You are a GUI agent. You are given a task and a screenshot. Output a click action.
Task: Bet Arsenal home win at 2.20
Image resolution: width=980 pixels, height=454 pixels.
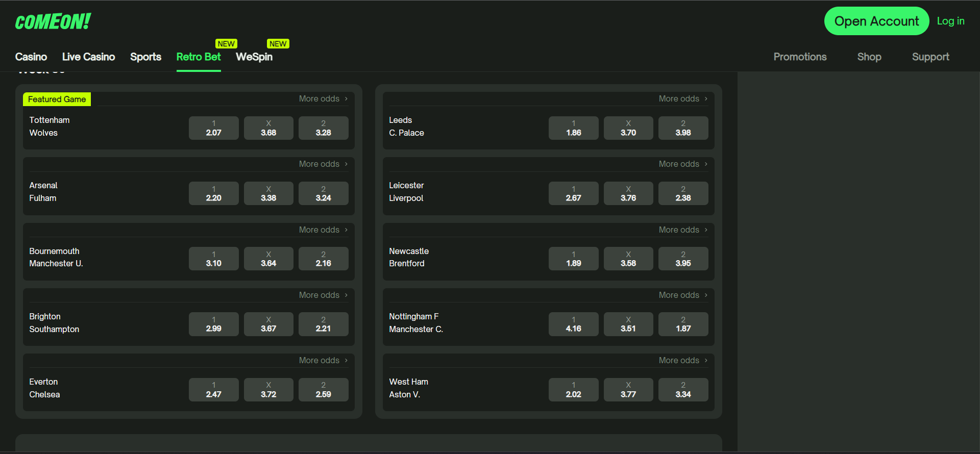coord(214,193)
